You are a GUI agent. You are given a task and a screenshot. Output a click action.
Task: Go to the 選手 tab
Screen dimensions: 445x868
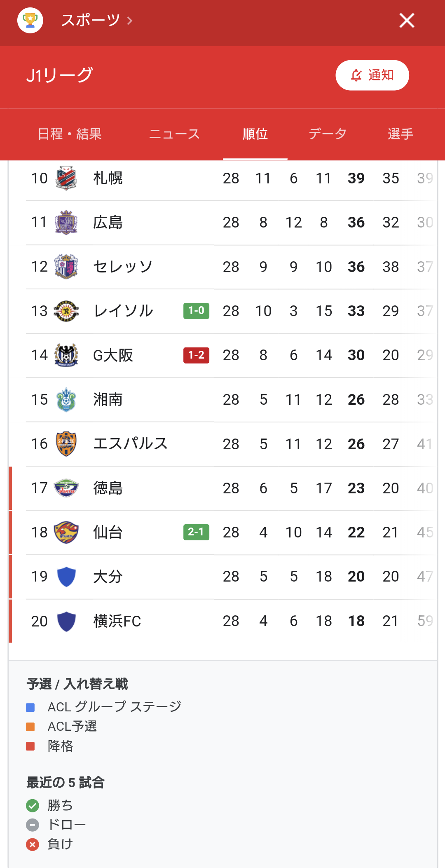400,134
